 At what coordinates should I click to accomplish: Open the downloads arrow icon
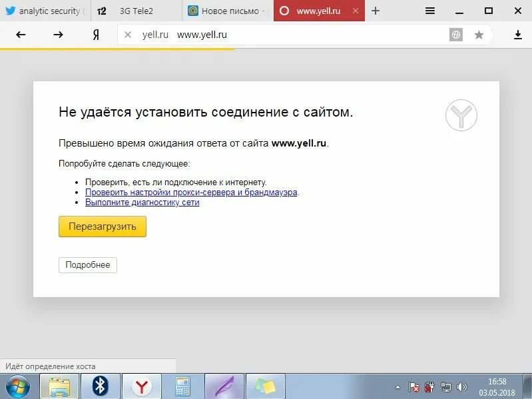tap(518, 35)
